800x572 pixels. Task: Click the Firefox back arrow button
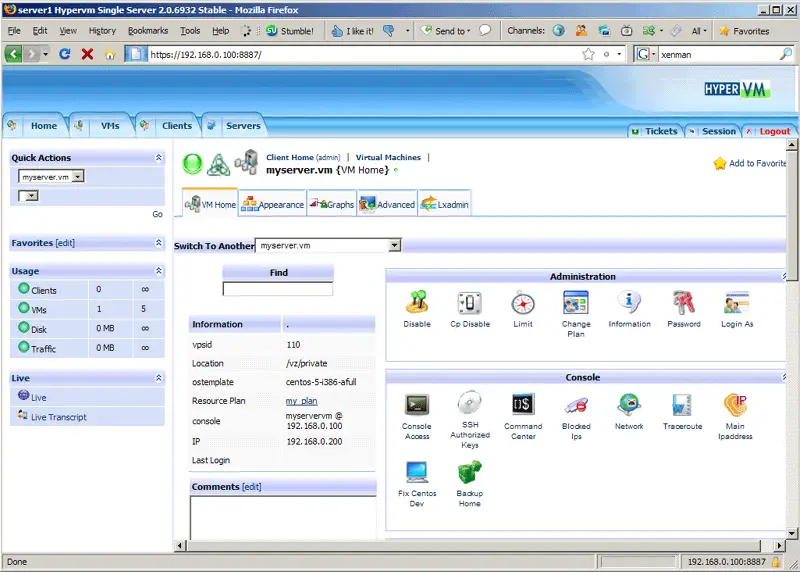14,54
